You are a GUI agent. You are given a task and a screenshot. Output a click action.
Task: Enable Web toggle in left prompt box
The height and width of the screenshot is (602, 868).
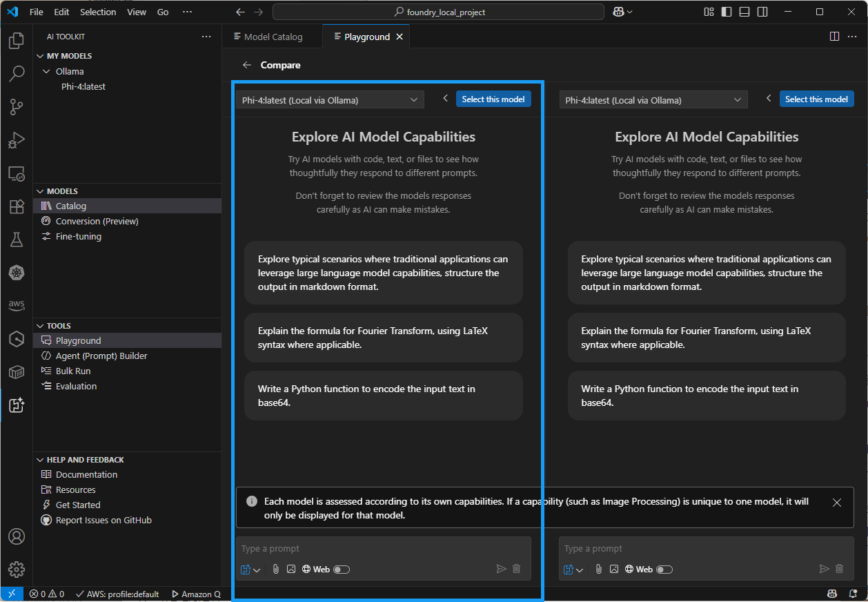click(x=342, y=570)
